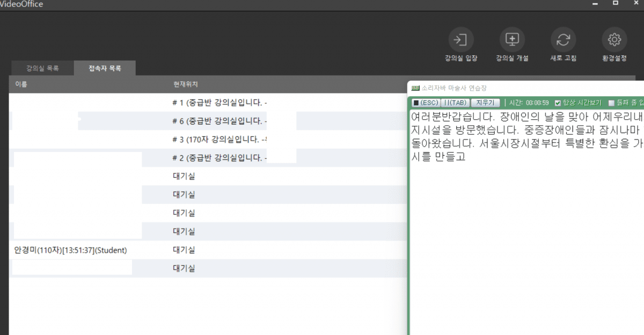The height and width of the screenshot is (335, 644).
Task: Open the 강의실 개설 create-classroom icon
Action: (512, 40)
